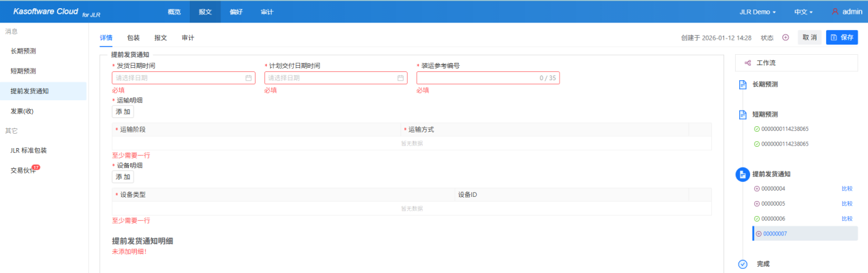
Task: Select workflow entry 00000004
Action: pyautogui.click(x=773, y=189)
